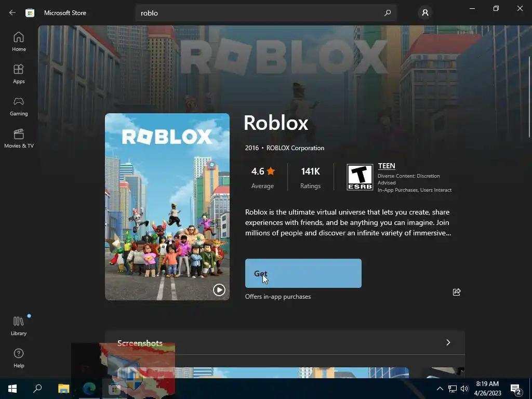Expand the Screenshots section chevron

(x=448, y=342)
